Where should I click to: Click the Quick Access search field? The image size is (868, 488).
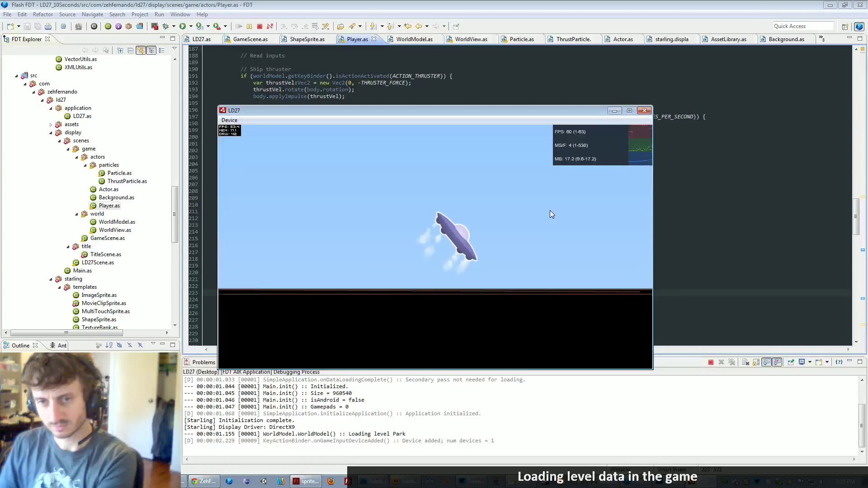click(x=802, y=26)
